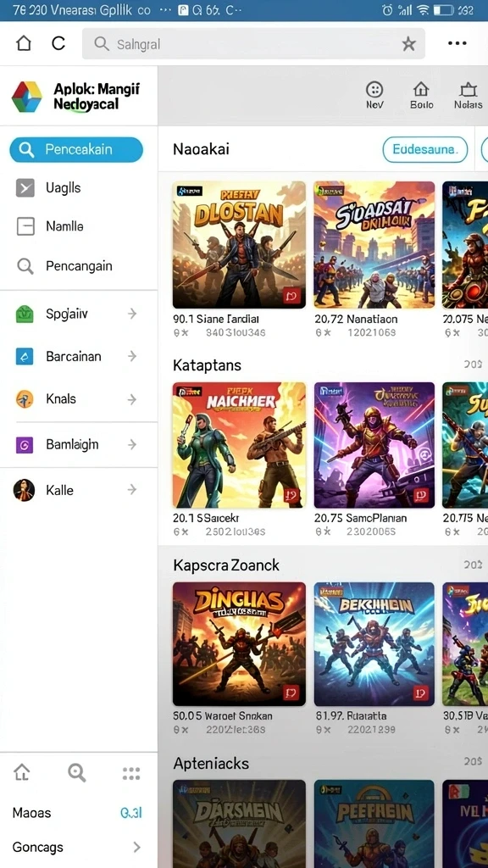488x868 pixels.
Task: Open the purple SamcPlanan game thumbnail
Action: click(x=374, y=445)
